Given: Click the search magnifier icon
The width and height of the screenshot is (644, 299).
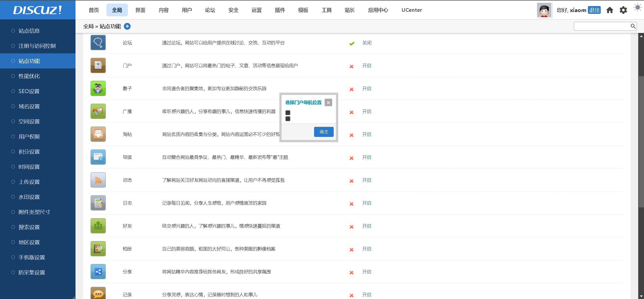Looking at the screenshot, I should pyautogui.click(x=633, y=26).
